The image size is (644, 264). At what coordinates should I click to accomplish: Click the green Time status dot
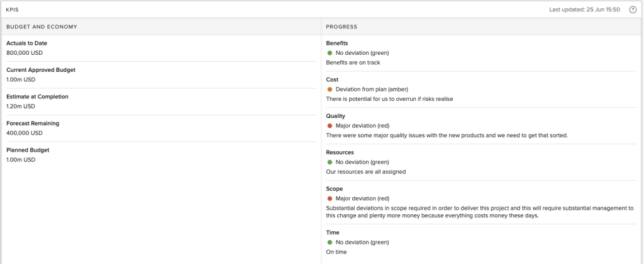click(x=330, y=242)
